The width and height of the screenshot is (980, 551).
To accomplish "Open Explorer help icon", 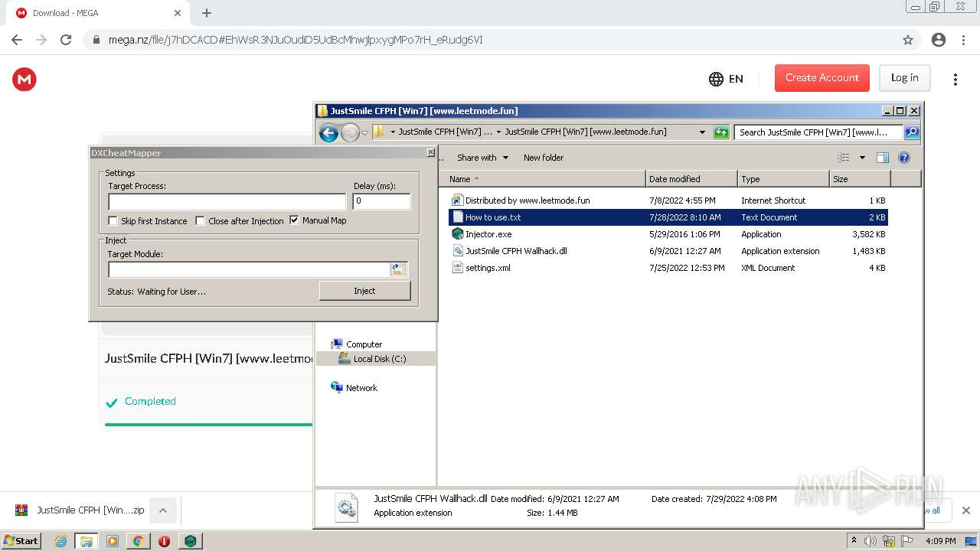I will pyautogui.click(x=904, y=158).
